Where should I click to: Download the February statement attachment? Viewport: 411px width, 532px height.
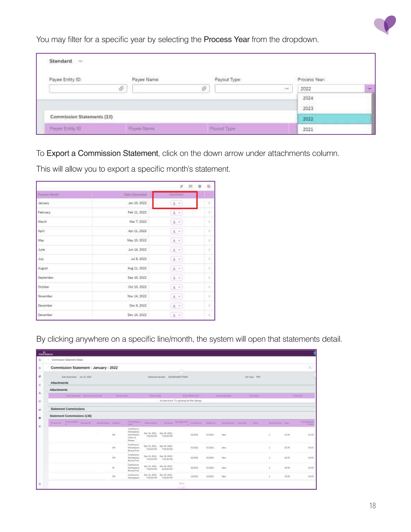174,212
